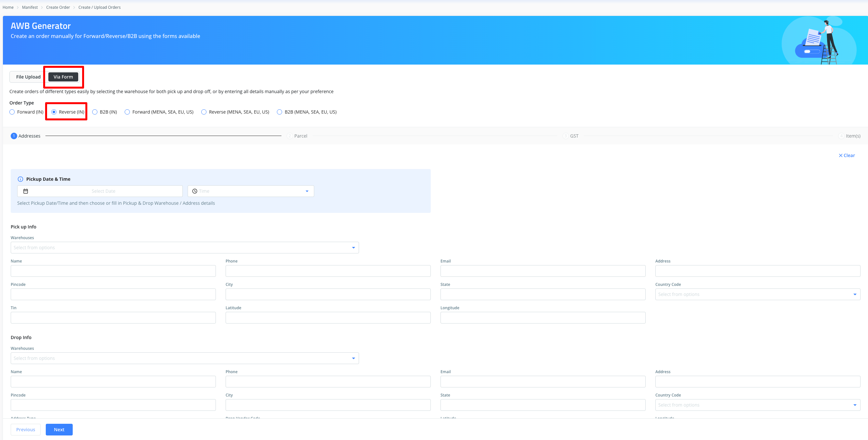Select B2B (IN) radio option
Viewport: 868px width, 440px height.
(95, 112)
